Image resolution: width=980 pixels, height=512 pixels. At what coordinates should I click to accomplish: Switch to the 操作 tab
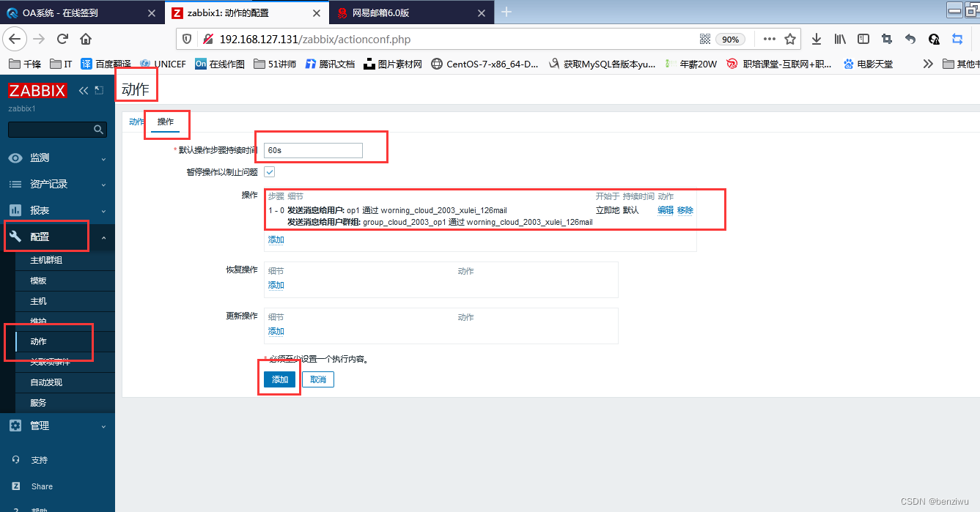[166, 122]
